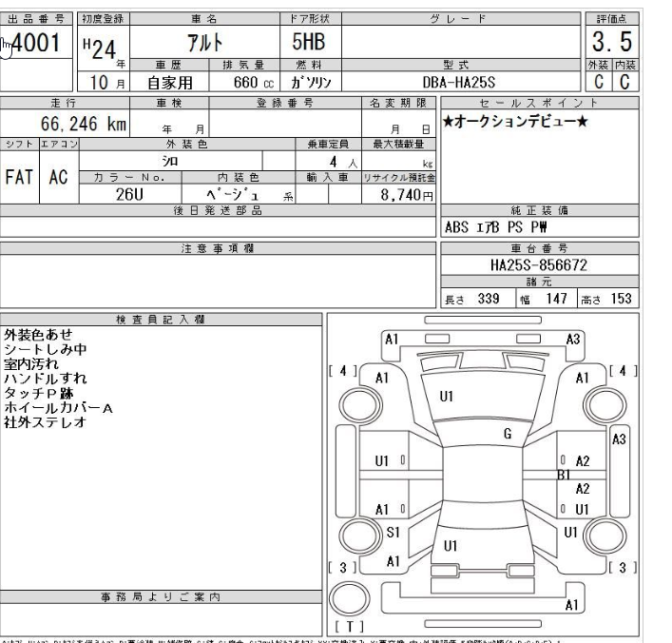This screenshot has height=643, width=672.
Task: Click the FAT shift type cell
Action: pyautogui.click(x=19, y=177)
